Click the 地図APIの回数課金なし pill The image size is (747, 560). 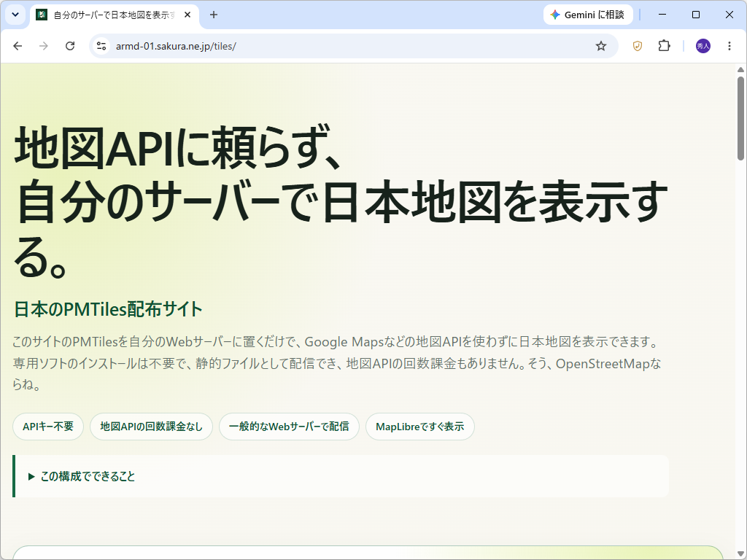tap(151, 427)
